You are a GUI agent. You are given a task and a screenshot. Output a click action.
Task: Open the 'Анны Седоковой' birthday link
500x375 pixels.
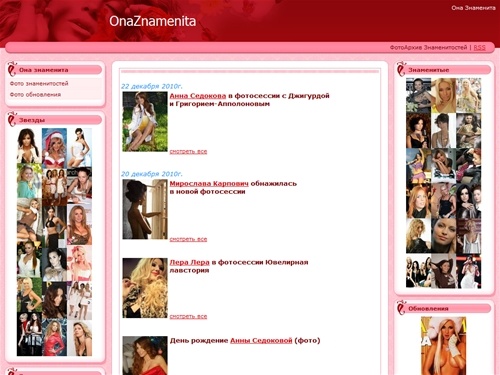[261, 341]
